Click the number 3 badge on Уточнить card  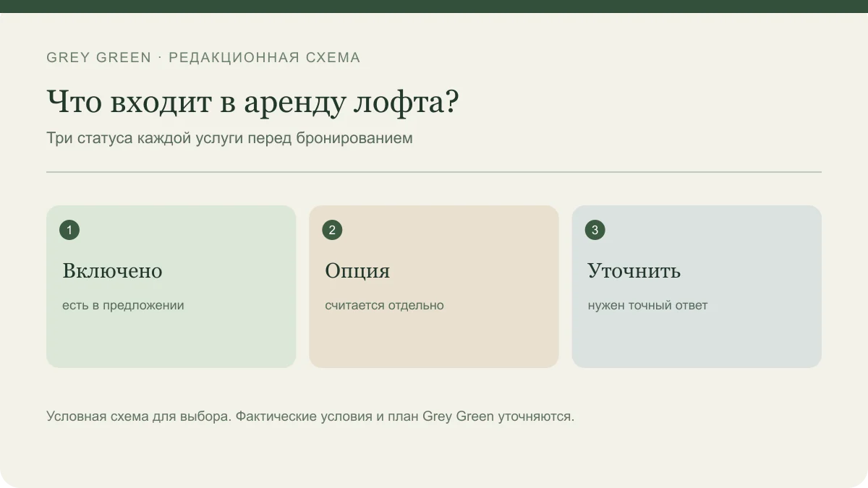[x=595, y=230]
